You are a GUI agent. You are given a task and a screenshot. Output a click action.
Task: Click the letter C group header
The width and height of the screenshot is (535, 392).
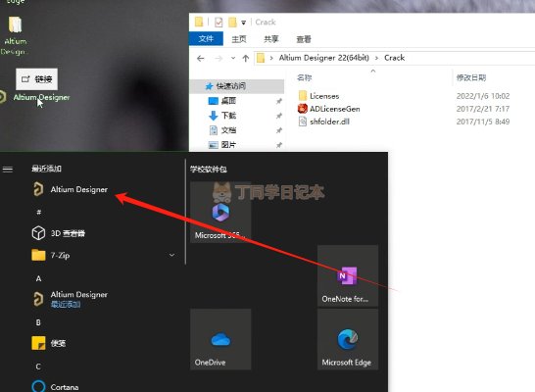[38, 367]
